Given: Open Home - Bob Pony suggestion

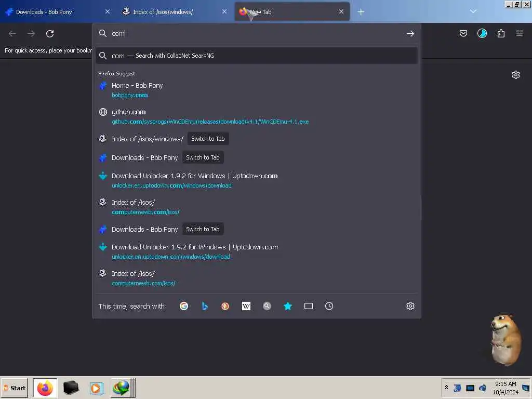Looking at the screenshot, I should (257, 90).
